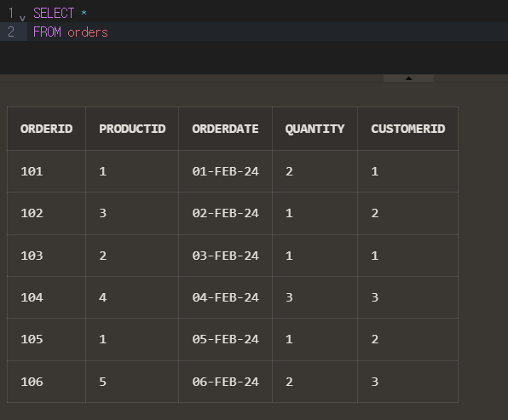The image size is (508, 420).
Task: Click the PRODUCTID value 3 in order 102 row
Action: (102, 213)
